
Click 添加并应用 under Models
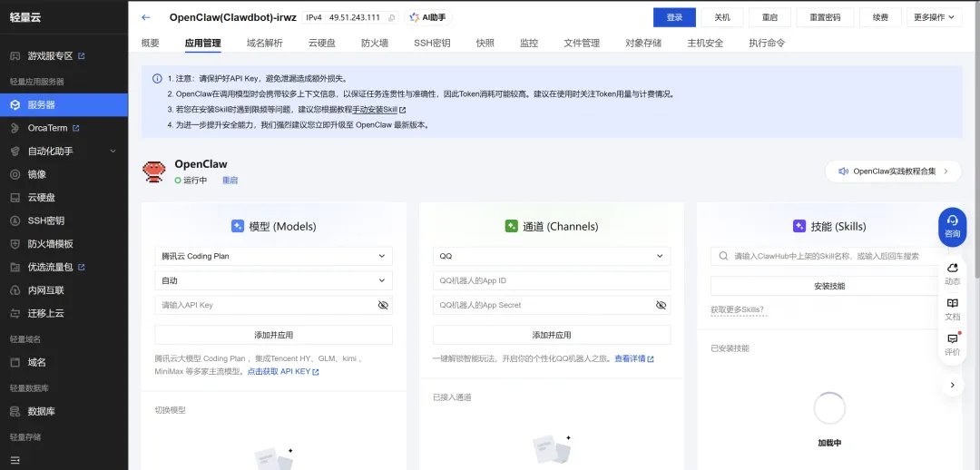(274, 335)
